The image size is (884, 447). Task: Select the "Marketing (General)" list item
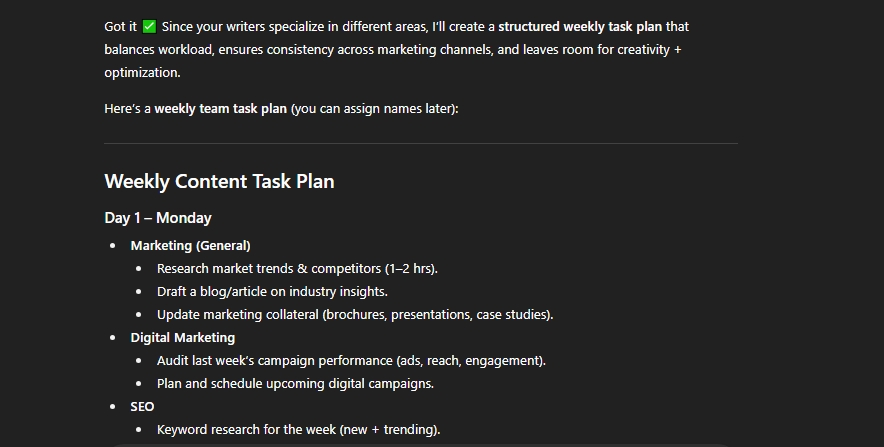pyautogui.click(x=190, y=245)
